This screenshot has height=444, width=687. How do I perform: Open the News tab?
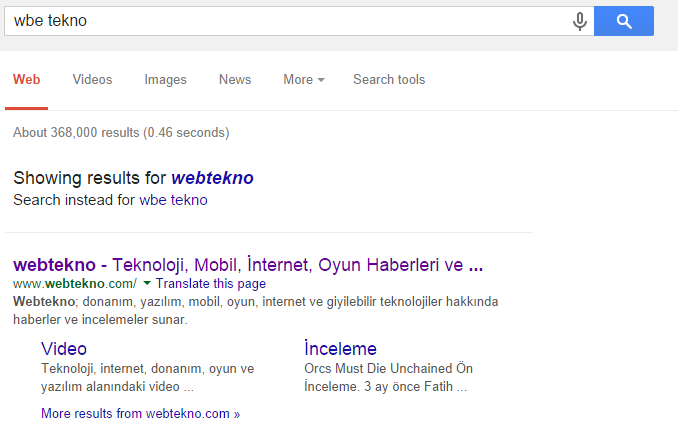[235, 79]
